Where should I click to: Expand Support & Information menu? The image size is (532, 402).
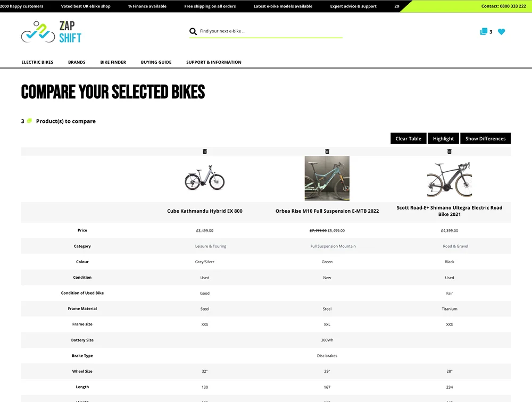213,62
